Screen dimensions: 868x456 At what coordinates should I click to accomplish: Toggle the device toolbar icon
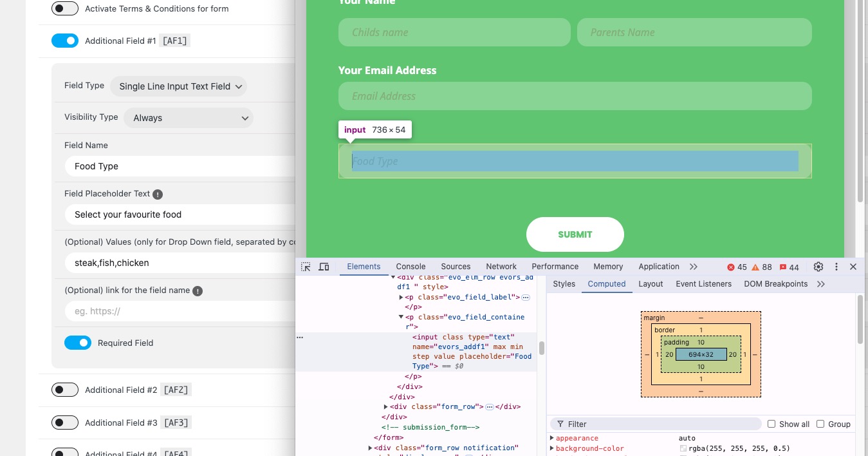click(x=324, y=267)
